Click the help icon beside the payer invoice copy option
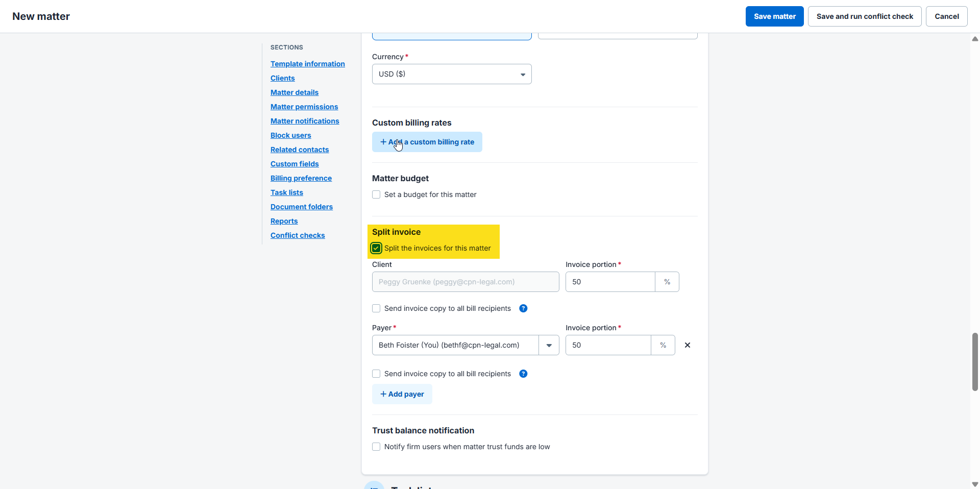 tap(523, 374)
